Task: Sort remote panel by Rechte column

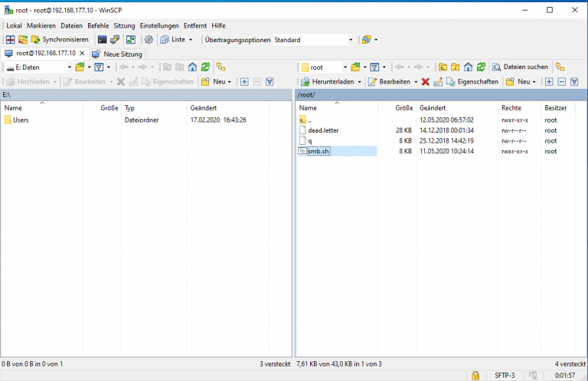Action: (519, 108)
